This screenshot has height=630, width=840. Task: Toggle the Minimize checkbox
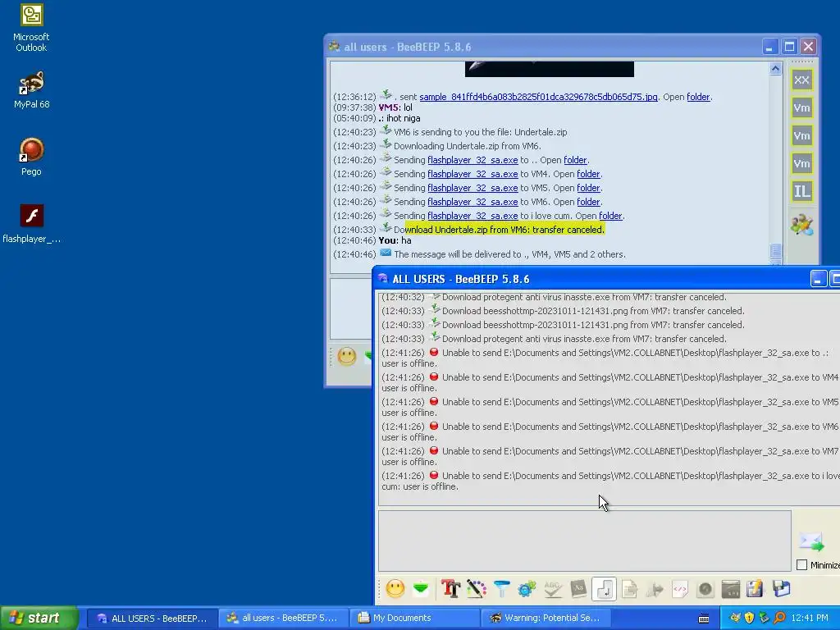tap(802, 564)
